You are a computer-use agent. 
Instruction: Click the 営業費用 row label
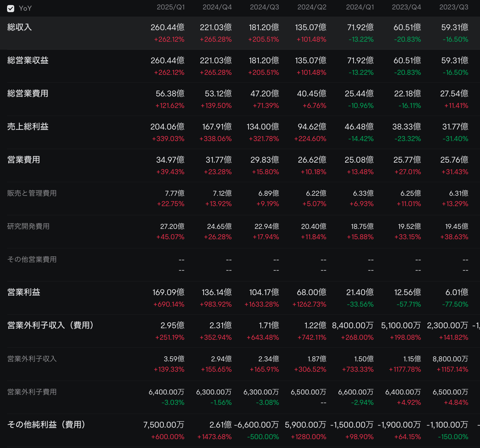[x=24, y=160]
